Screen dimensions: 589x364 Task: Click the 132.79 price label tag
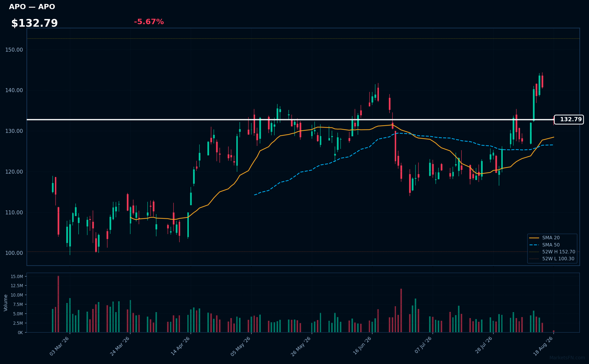(x=569, y=120)
